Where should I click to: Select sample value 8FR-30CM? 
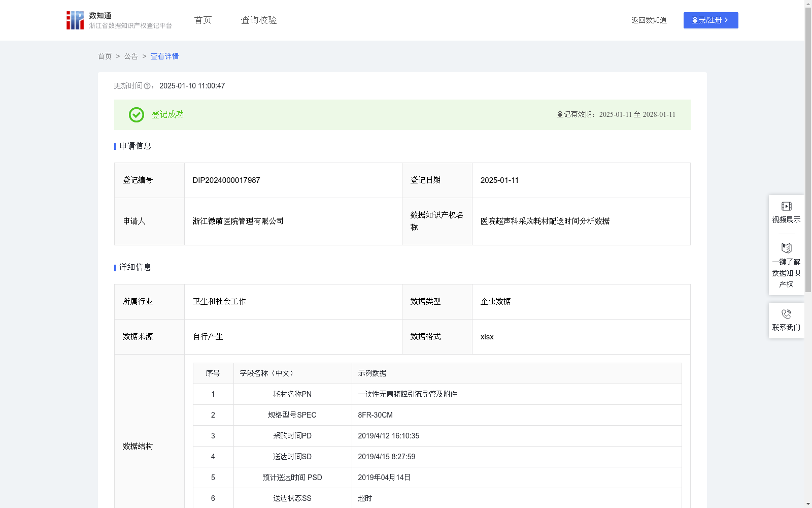point(375,415)
